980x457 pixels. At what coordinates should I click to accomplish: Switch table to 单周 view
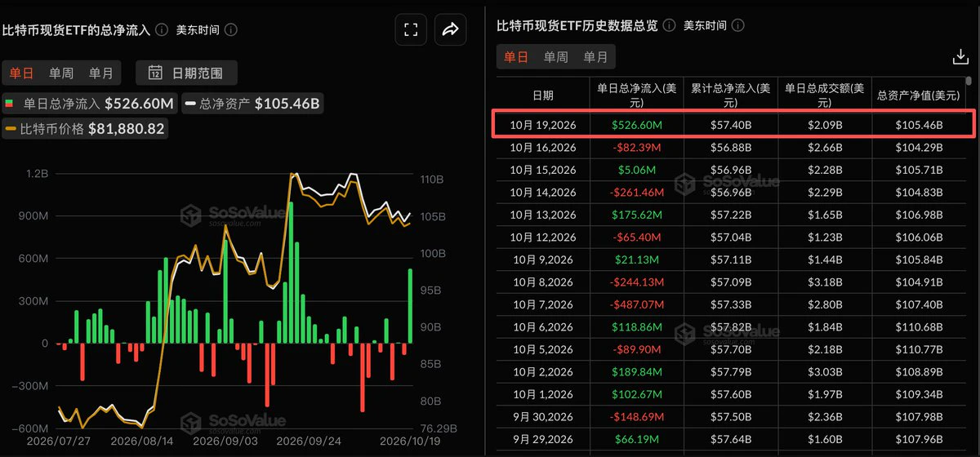pos(556,56)
